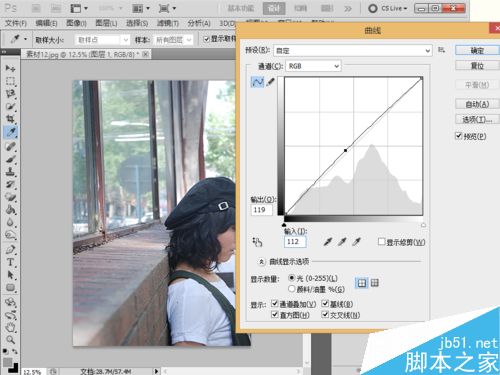Viewport: 500px width, 375px height.
Task: Open the Sample Size dropdown
Action: pyautogui.click(x=102, y=40)
